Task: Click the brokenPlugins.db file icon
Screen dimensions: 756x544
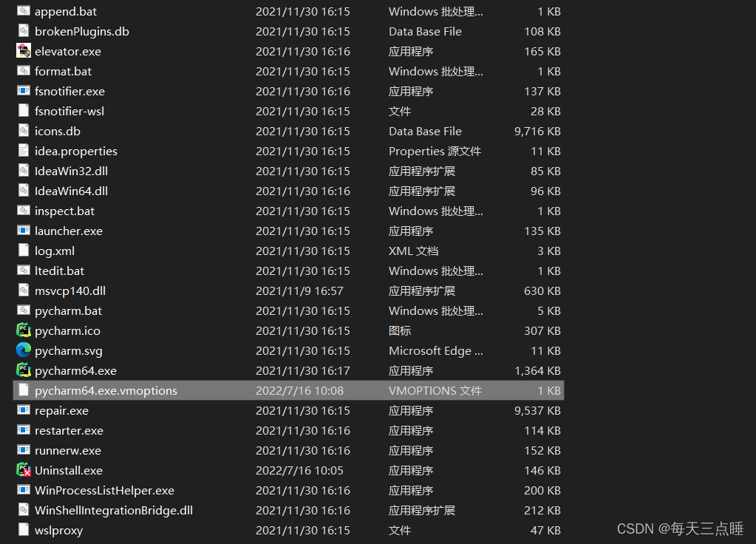Action: coord(24,31)
